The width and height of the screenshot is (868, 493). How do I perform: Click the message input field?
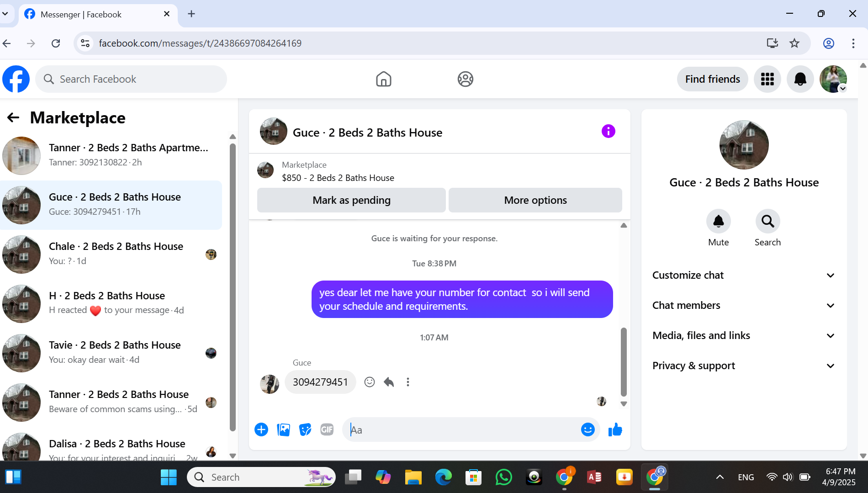461,429
